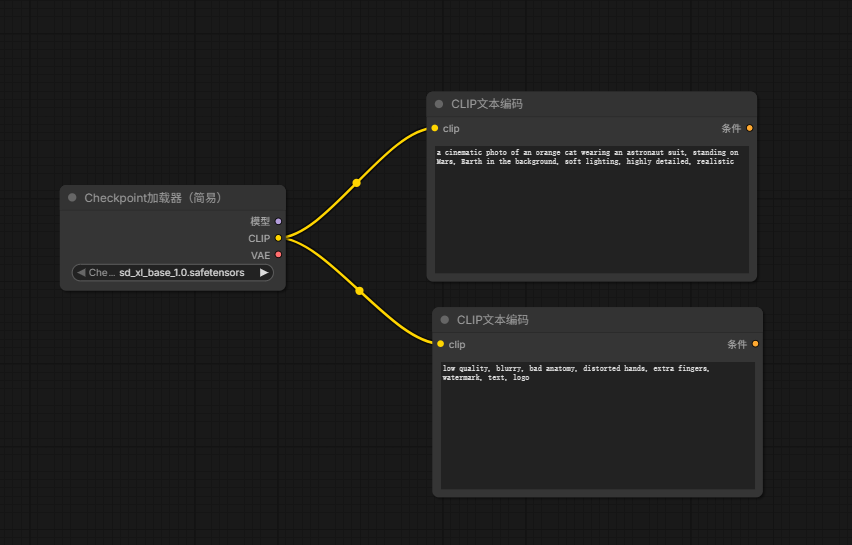Collapse the lower CLIP文本编码 node via its dot

(x=445, y=320)
